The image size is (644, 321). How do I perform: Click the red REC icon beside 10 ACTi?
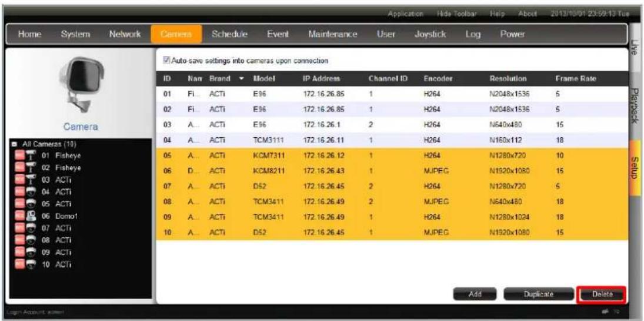pos(19,263)
